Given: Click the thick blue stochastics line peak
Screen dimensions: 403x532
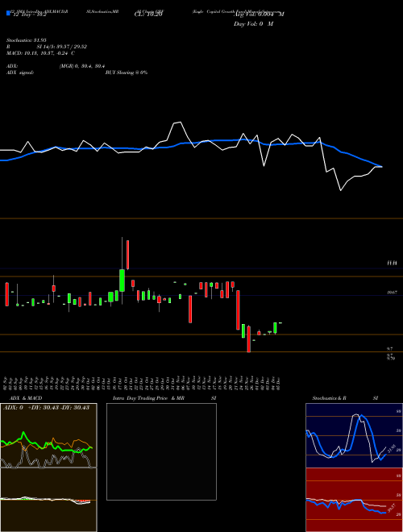Looking at the screenshot, I should pos(362,415).
